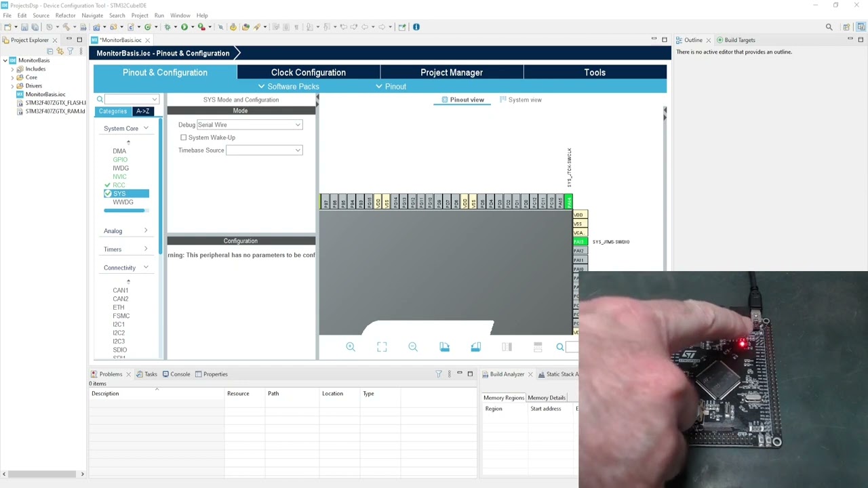Select the RCC peripheral
The height and width of the screenshot is (488, 868).
coord(119,185)
